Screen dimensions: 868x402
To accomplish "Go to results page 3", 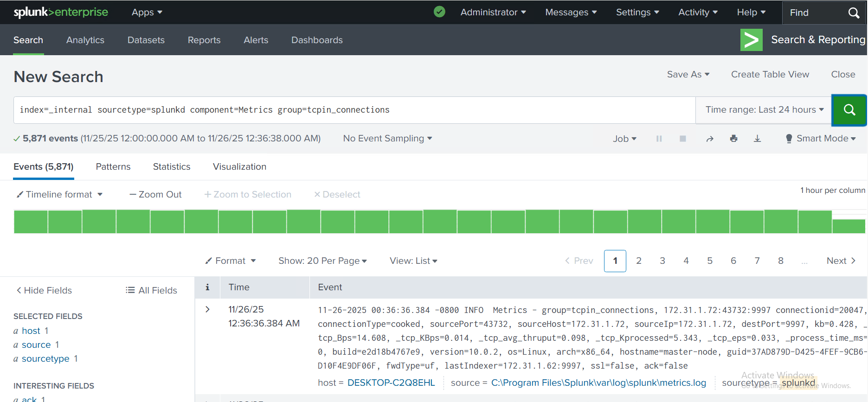I will click(x=662, y=261).
